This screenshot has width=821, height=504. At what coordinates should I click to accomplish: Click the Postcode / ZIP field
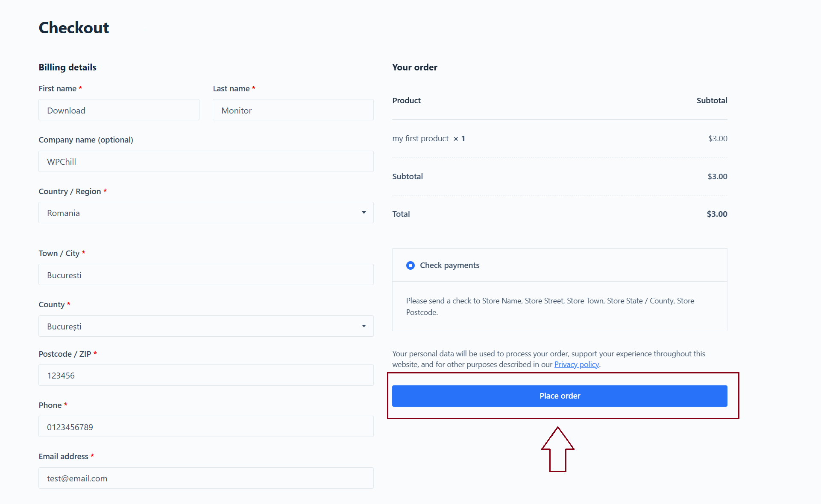tap(206, 375)
